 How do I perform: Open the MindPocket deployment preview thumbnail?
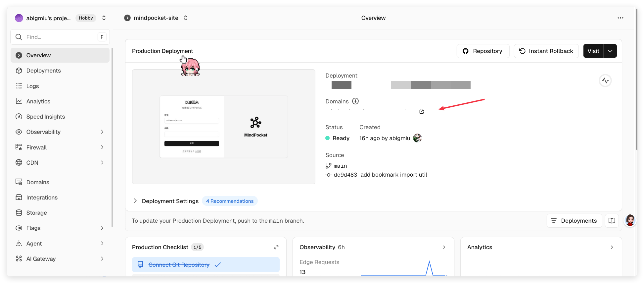point(223,127)
